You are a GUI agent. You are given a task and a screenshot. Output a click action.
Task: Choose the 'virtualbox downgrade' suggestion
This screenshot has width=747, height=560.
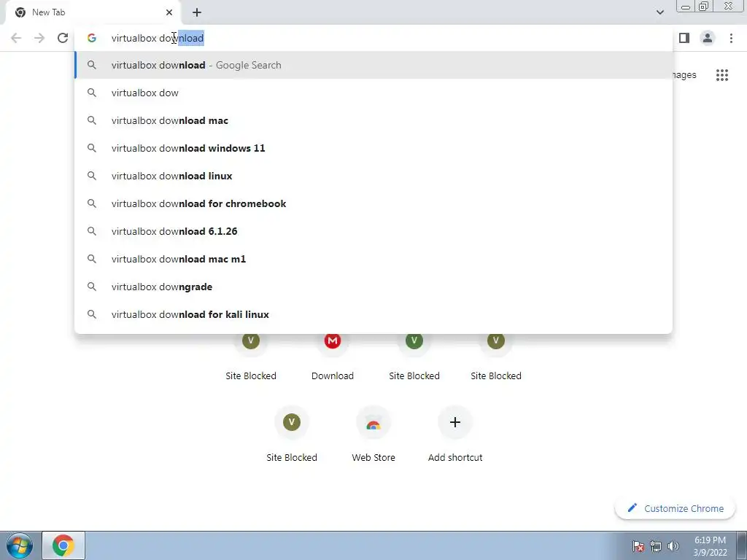(x=373, y=287)
